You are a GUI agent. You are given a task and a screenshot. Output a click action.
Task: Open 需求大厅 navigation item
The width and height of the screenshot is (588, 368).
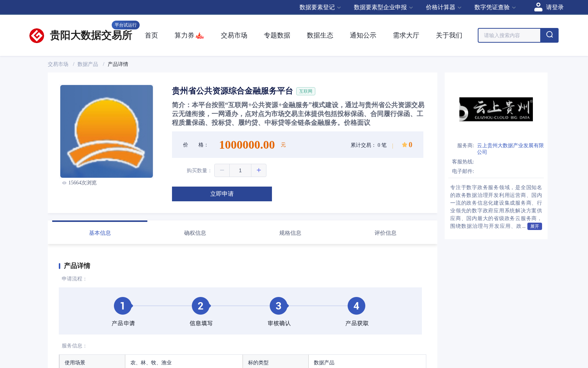coord(406,35)
